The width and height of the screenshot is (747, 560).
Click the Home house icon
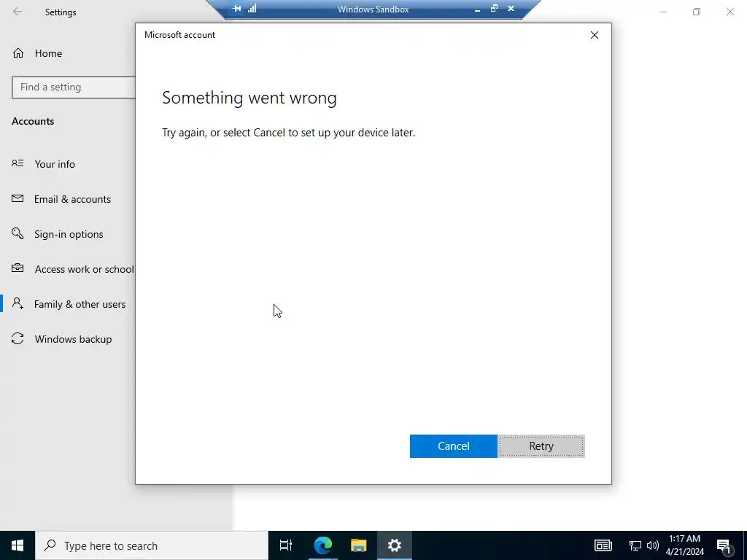click(x=18, y=52)
